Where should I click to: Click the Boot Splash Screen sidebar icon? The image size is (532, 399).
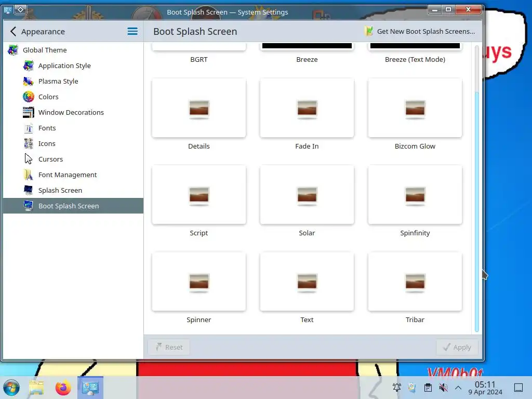coord(29,206)
